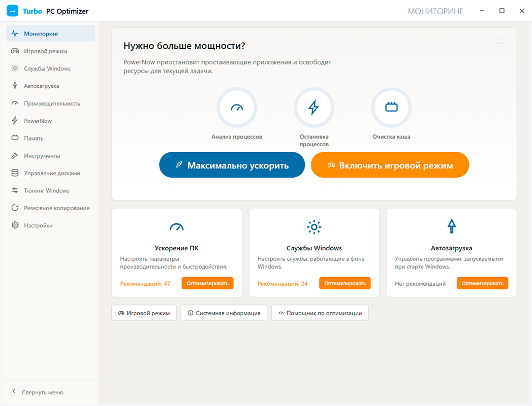Click Оптимизировать on Автозагрузка card
The width and height of the screenshot is (532, 406).
(483, 283)
